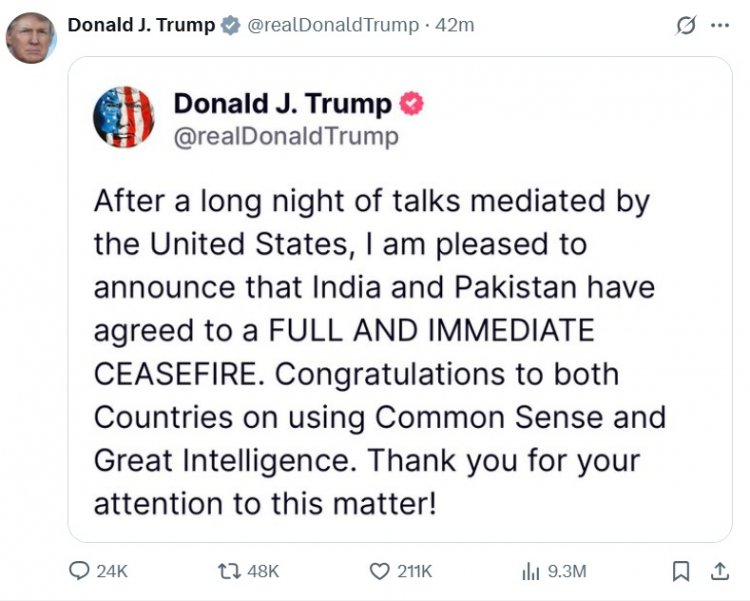Click the small profile avatar at top left
Image resolution: width=750 pixels, height=601 pixels.
[31, 38]
